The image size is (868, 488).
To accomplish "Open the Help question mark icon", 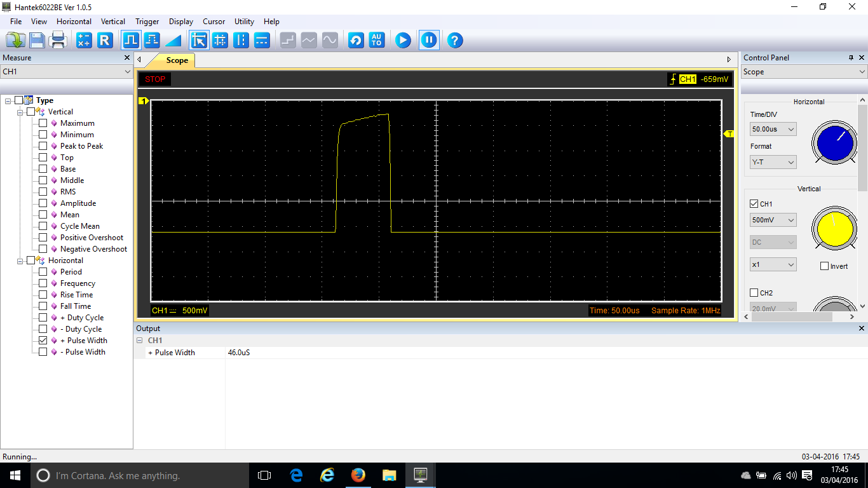I will (x=454, y=41).
